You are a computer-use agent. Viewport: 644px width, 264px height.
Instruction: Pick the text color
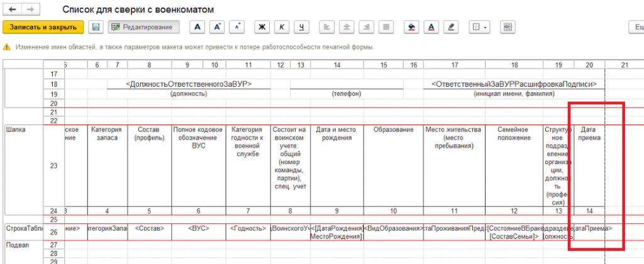[x=431, y=27]
